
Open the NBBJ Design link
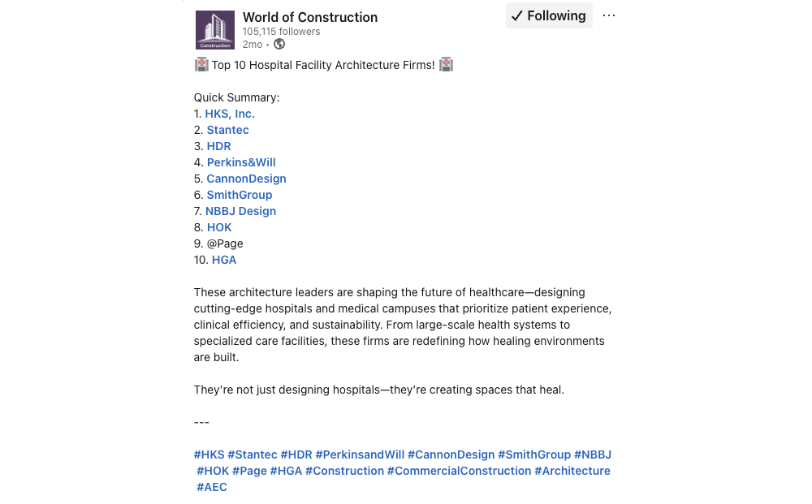pos(241,211)
